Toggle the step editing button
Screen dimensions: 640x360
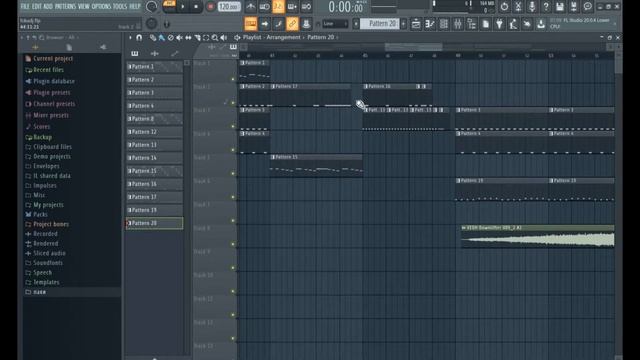pyautogui.click(x=278, y=24)
